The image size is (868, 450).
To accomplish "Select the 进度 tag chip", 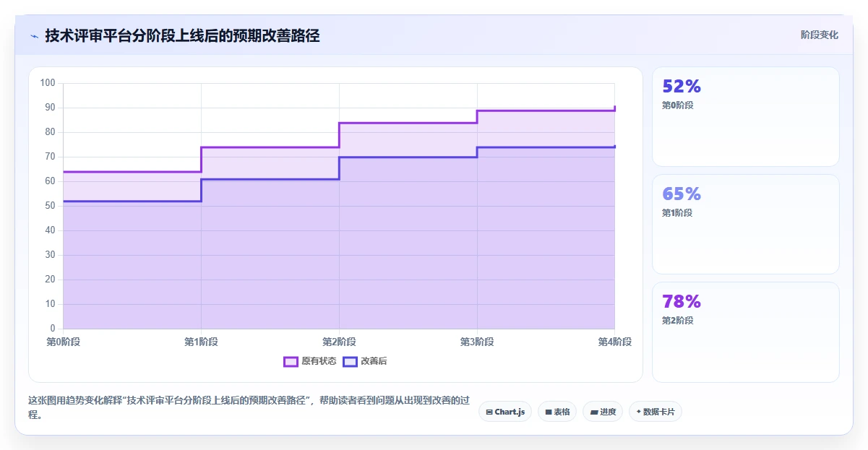I will point(603,412).
